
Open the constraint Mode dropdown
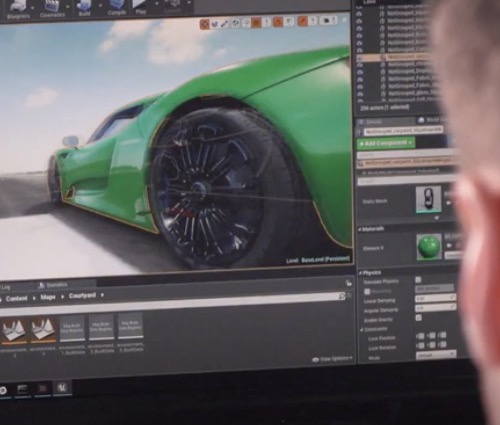(x=436, y=355)
